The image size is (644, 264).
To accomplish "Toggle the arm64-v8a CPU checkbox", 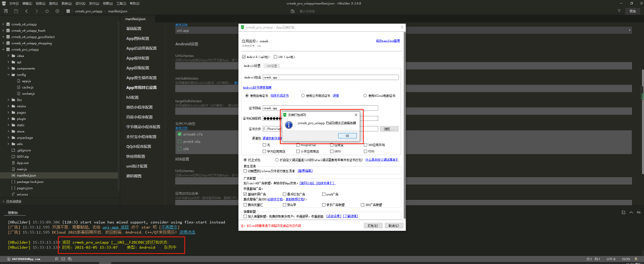I will [x=180, y=142].
